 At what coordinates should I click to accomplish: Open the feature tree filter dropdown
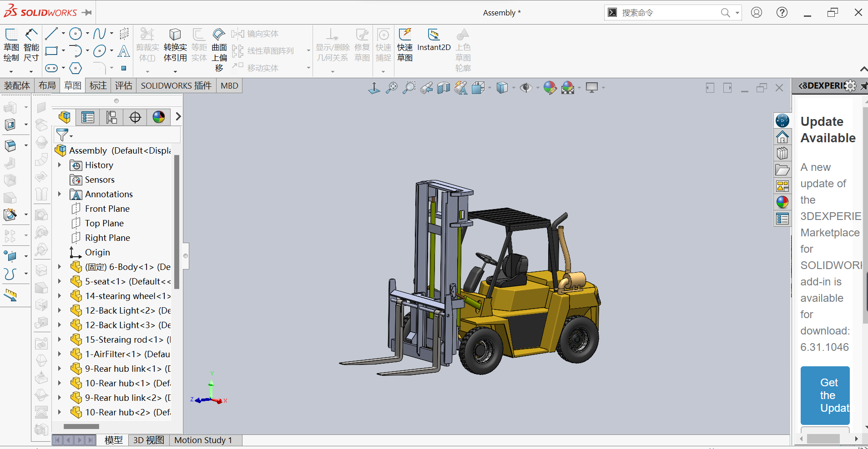point(64,135)
